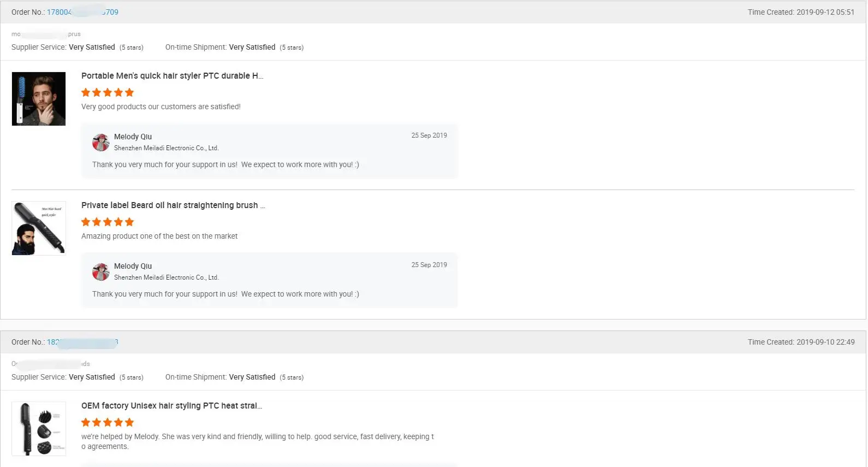This screenshot has height=467, width=868.
Task: Click Melody Qiu's avatar in the second reply
Action: 101,272
